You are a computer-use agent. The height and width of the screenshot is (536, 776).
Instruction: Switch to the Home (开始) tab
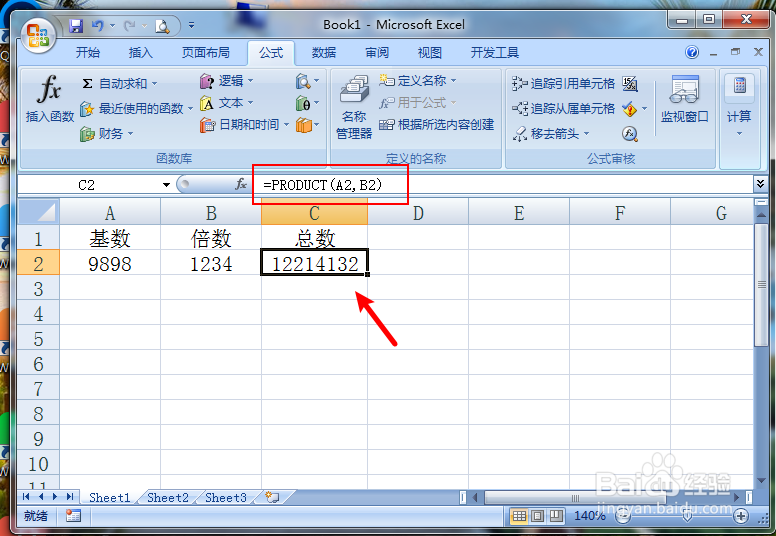88,52
